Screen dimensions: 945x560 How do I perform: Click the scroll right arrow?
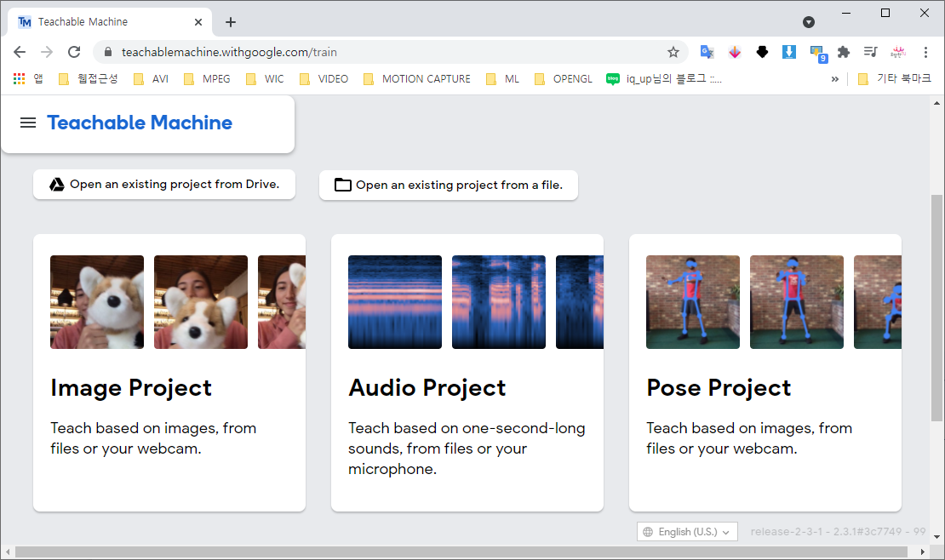[923, 551]
